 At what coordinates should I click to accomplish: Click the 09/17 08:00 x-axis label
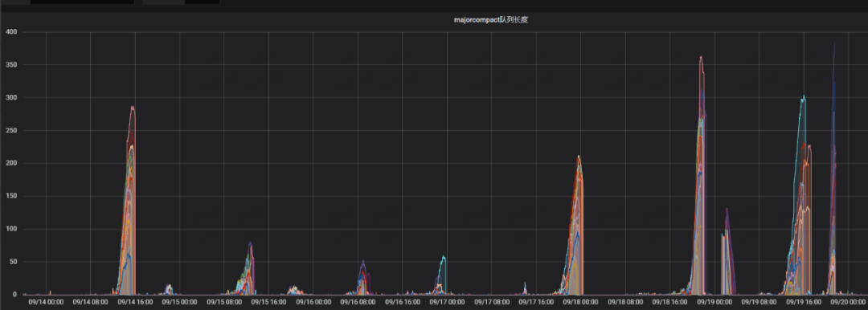tap(492, 302)
